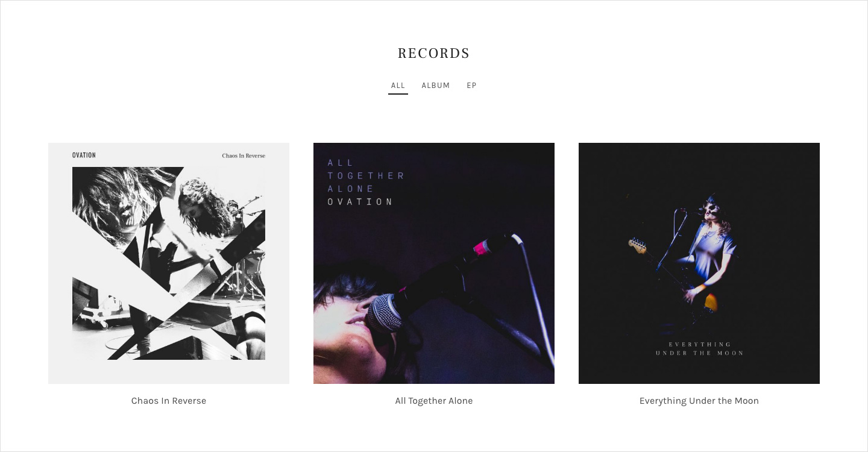Click the ALL TOGETHER ALONE text on purple cover
The width and height of the screenshot is (868, 452).
(x=366, y=175)
